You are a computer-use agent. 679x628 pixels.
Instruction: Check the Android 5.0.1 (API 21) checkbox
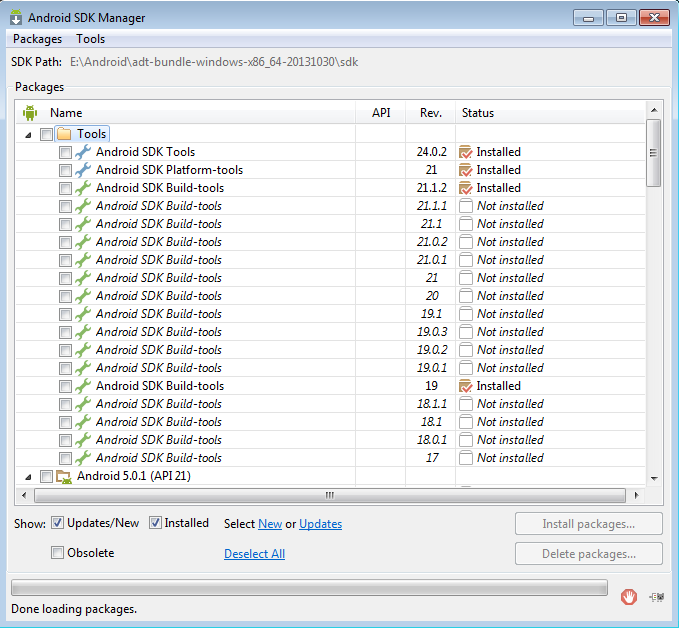point(46,476)
